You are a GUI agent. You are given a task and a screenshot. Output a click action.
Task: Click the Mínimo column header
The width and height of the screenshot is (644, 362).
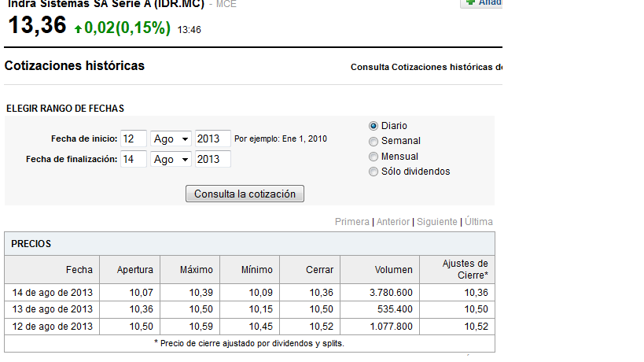pyautogui.click(x=250, y=270)
